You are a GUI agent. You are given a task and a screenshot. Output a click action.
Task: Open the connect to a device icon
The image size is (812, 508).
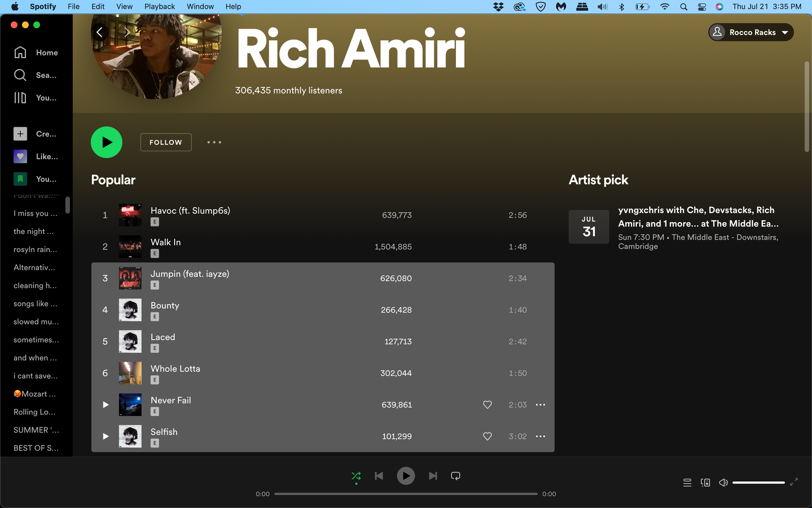[706, 482]
